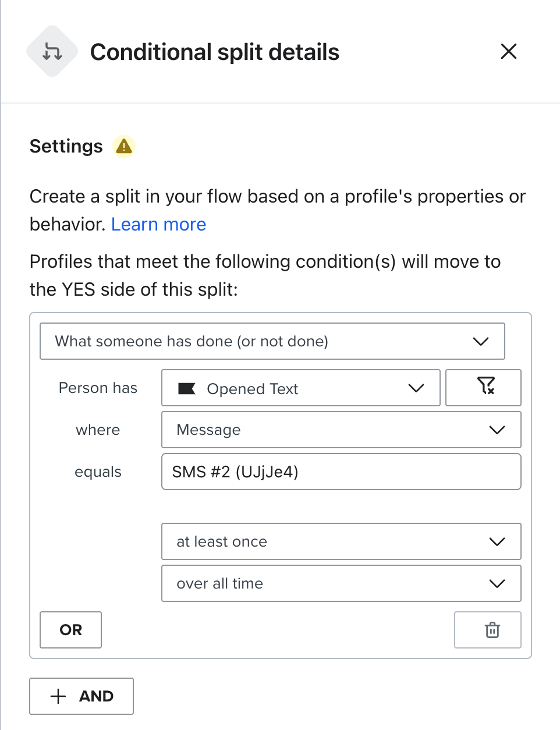Click the SMS #2 (UJjJe4) value field
The width and height of the screenshot is (560, 730).
[341, 472]
